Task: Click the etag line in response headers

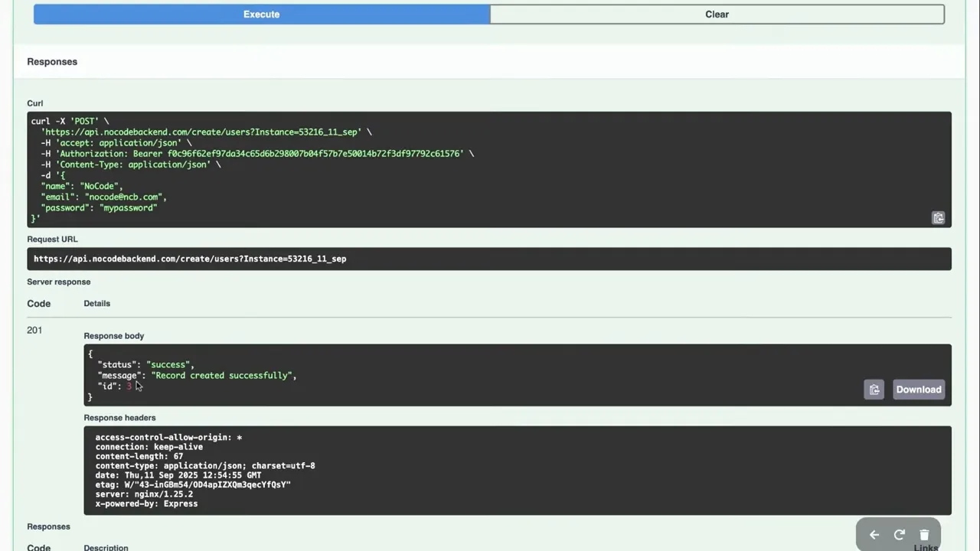Action: pos(193,484)
